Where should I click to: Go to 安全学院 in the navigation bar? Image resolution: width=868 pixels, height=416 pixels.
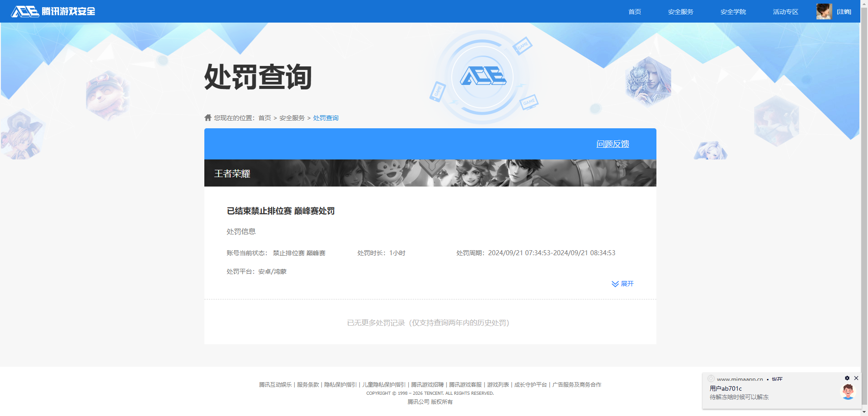(733, 11)
